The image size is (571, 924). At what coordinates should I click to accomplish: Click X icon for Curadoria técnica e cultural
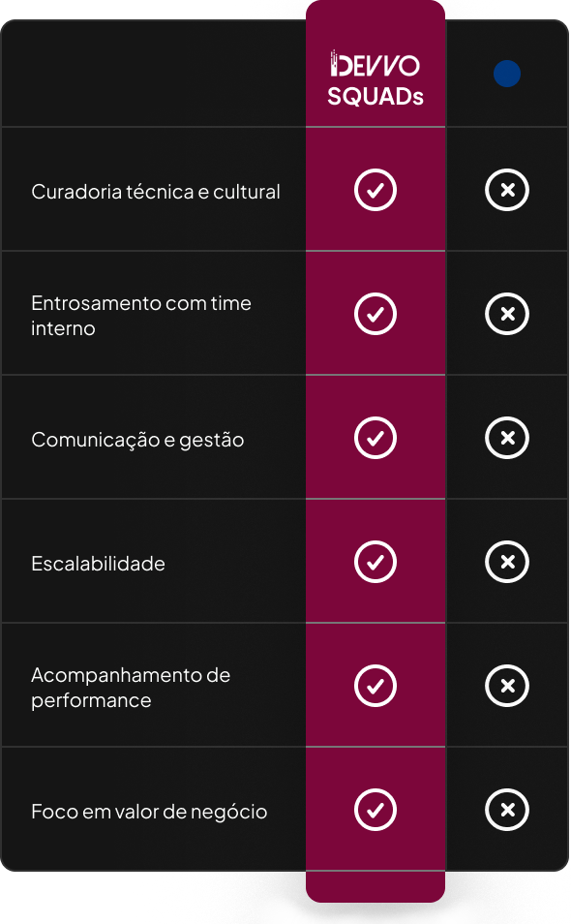(x=507, y=190)
